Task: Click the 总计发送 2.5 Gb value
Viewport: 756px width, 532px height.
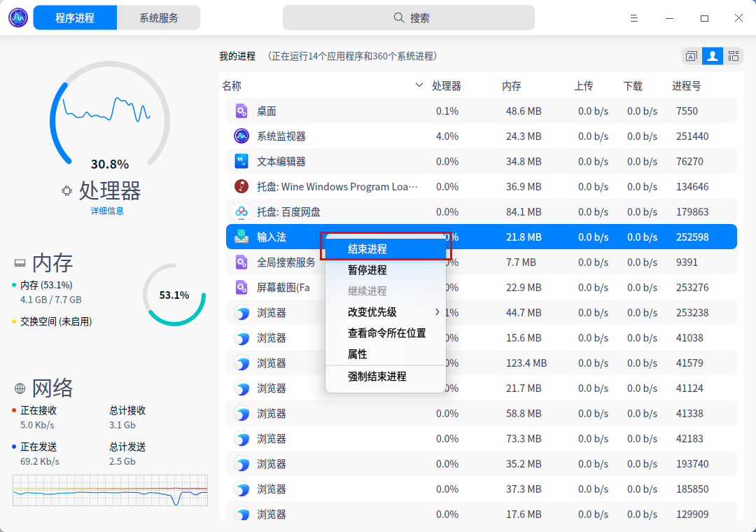Action: coord(122,461)
